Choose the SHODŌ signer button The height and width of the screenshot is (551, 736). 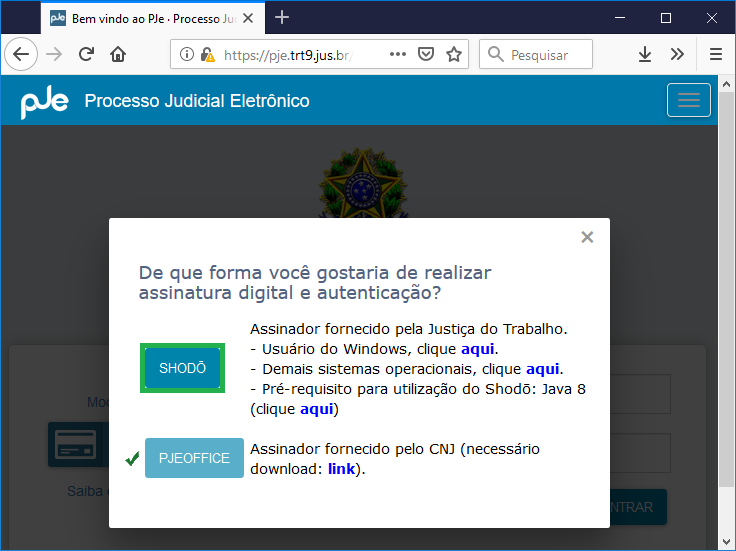(x=183, y=368)
